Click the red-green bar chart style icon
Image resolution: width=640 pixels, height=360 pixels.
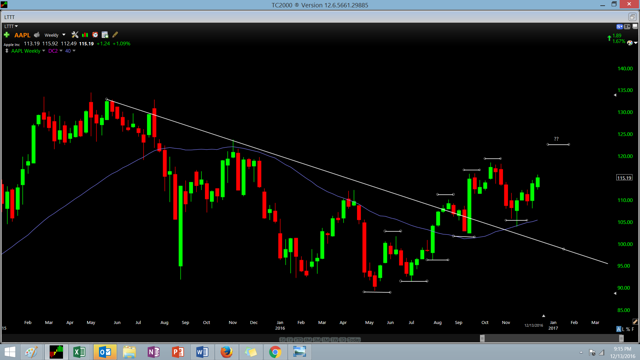(85, 35)
